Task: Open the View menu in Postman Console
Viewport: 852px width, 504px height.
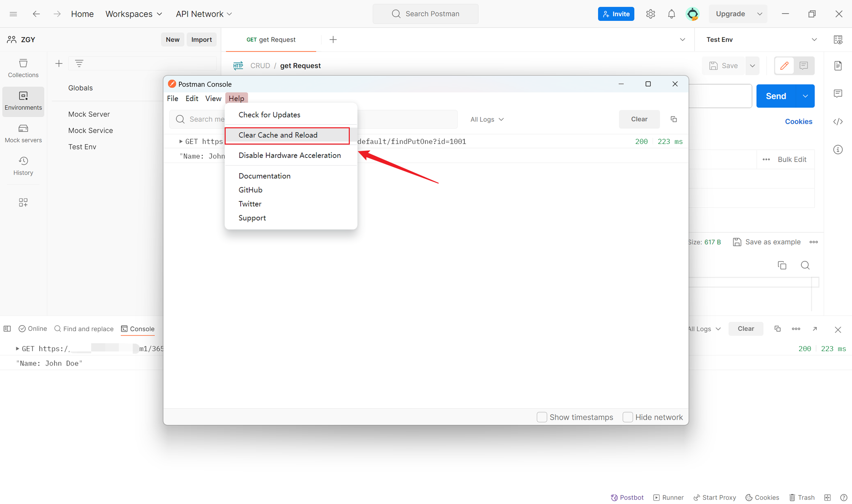Action: point(213,98)
